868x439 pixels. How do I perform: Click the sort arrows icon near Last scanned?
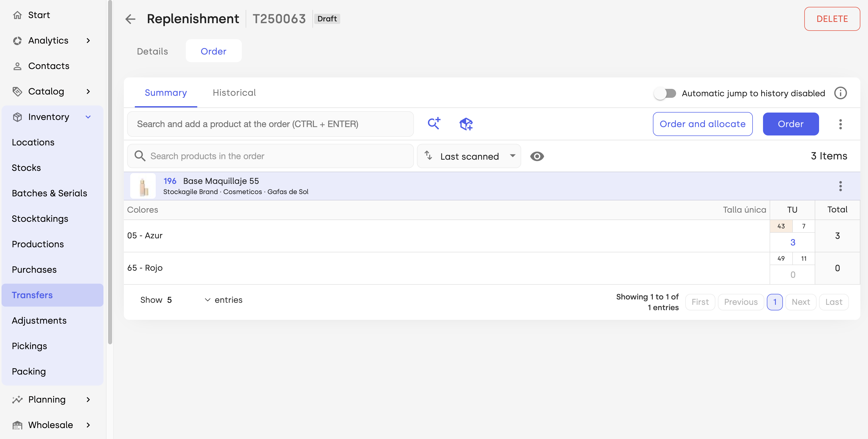[428, 156]
